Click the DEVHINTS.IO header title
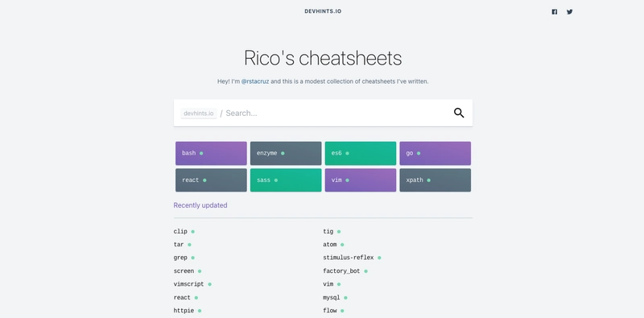The height and width of the screenshot is (318, 644). pyautogui.click(x=323, y=11)
